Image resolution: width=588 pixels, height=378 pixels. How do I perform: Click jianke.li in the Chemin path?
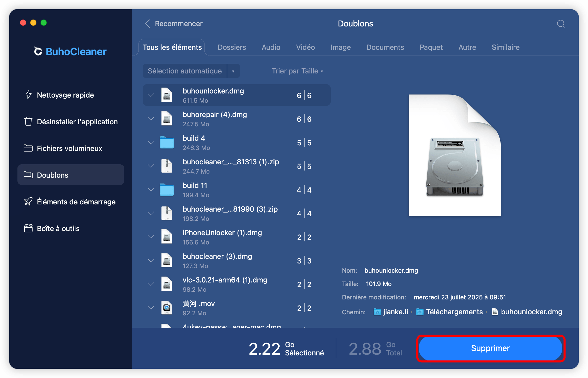[x=396, y=312]
